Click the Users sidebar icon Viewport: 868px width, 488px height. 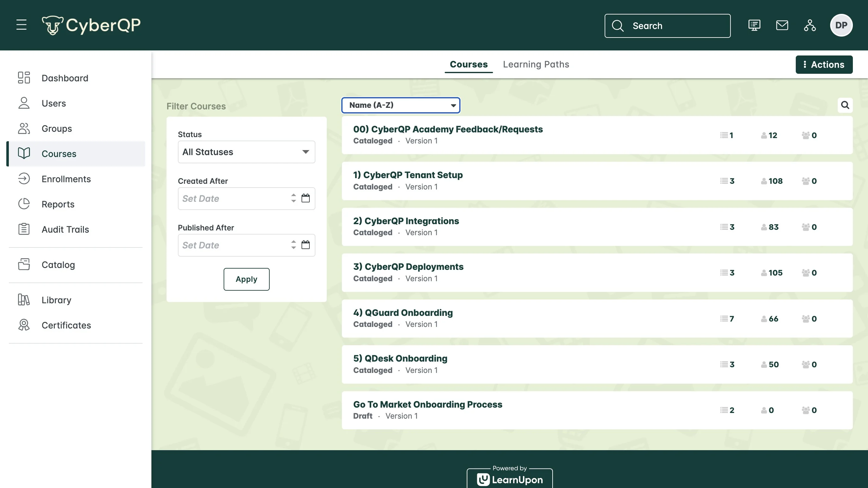click(x=24, y=103)
